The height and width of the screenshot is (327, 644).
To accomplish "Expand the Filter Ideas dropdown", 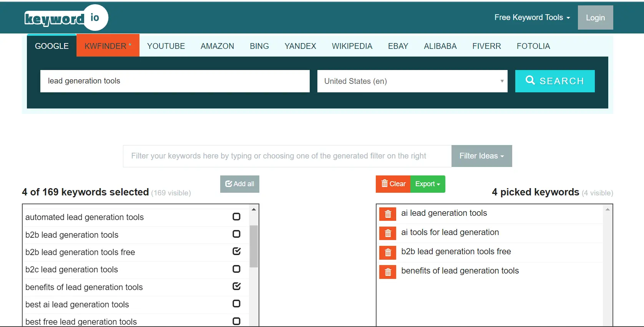I will pos(481,156).
